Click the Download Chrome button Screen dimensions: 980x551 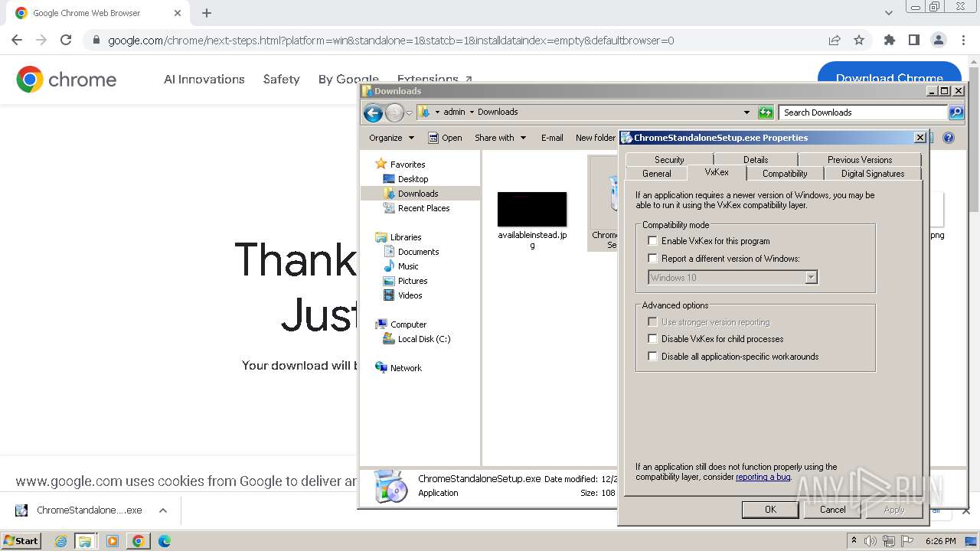pos(889,78)
